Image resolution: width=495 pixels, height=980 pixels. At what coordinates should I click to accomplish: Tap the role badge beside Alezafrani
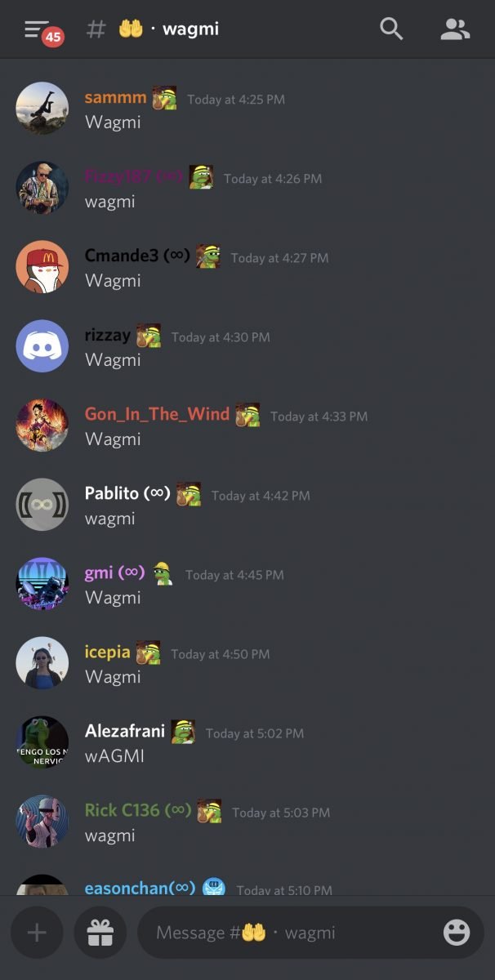point(183,732)
